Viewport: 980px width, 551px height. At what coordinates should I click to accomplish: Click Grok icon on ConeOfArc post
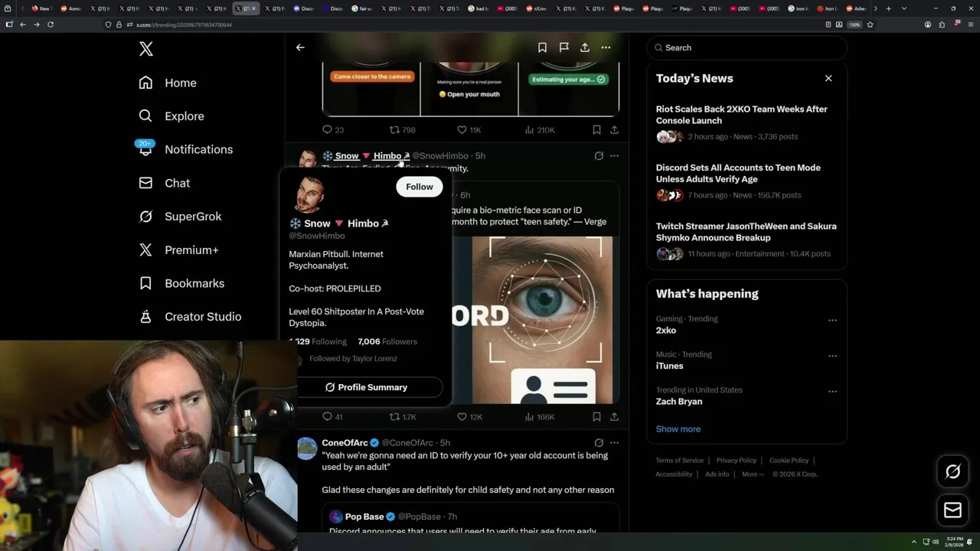pos(599,443)
